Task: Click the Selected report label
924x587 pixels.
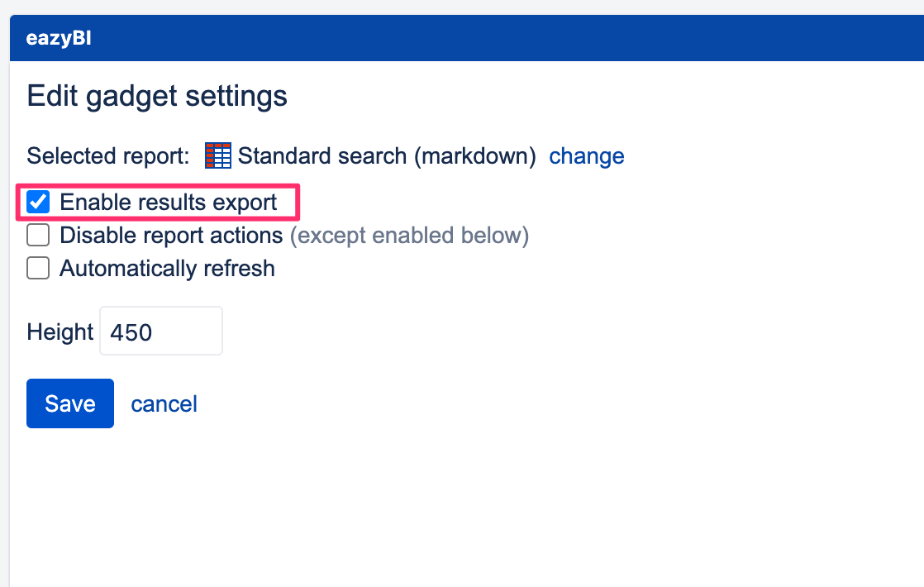Action: click(106, 155)
